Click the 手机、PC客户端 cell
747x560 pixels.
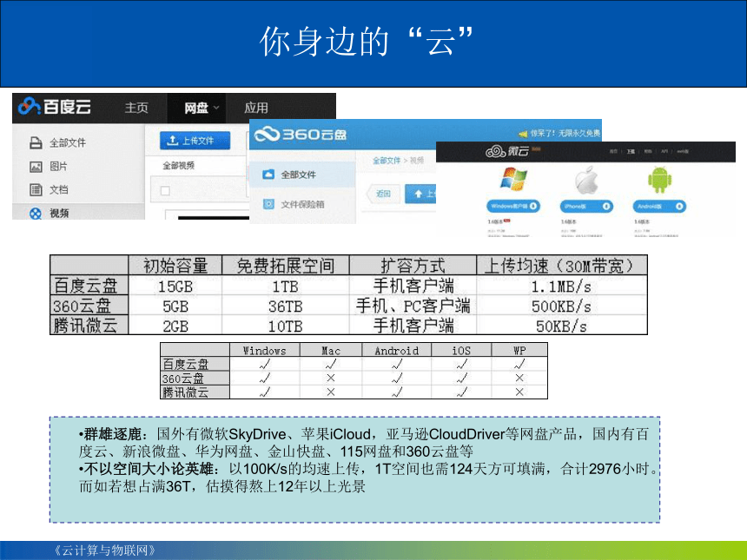[413, 306]
